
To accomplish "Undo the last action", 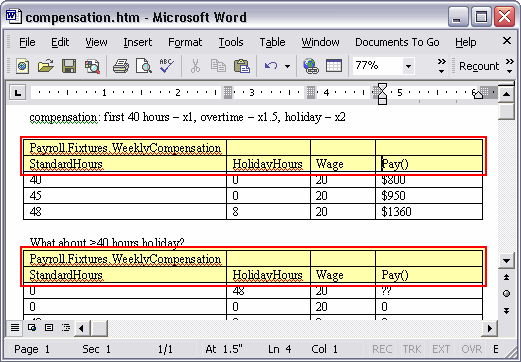I will (271, 66).
